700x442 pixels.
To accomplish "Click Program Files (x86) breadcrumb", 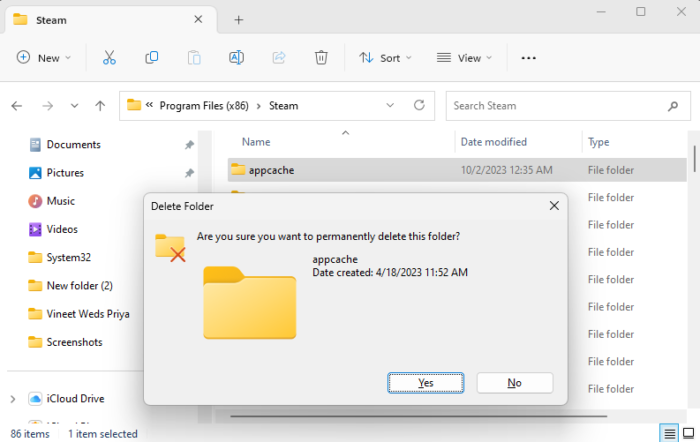I will [204, 106].
